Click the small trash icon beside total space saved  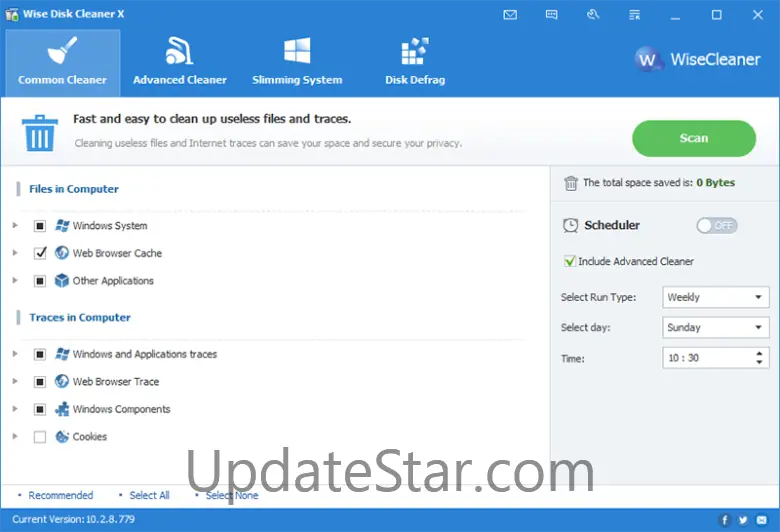click(x=571, y=183)
